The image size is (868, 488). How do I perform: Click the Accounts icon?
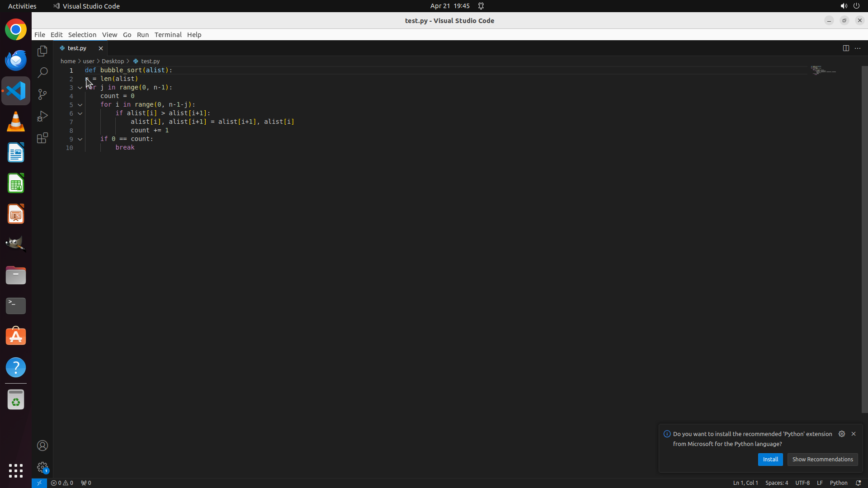click(42, 446)
